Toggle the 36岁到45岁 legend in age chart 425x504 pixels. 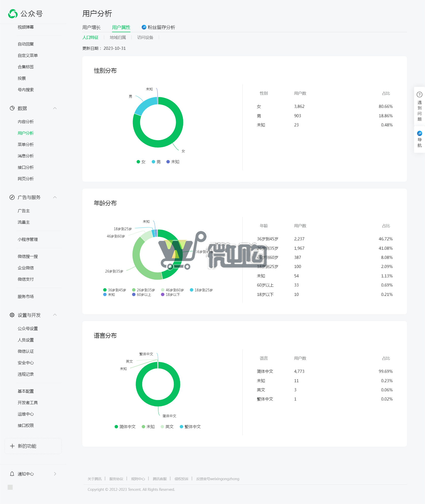tap(115, 290)
